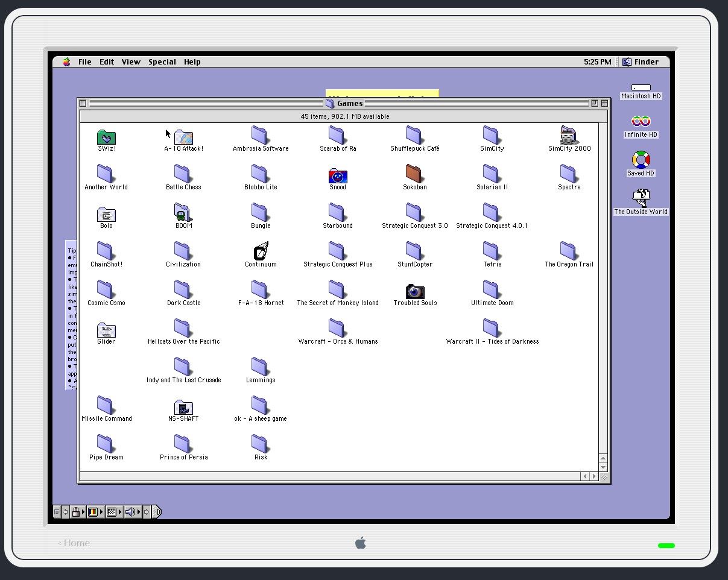Click the Home link below the screen
Image resolution: width=728 pixels, height=580 pixels.
74,543
